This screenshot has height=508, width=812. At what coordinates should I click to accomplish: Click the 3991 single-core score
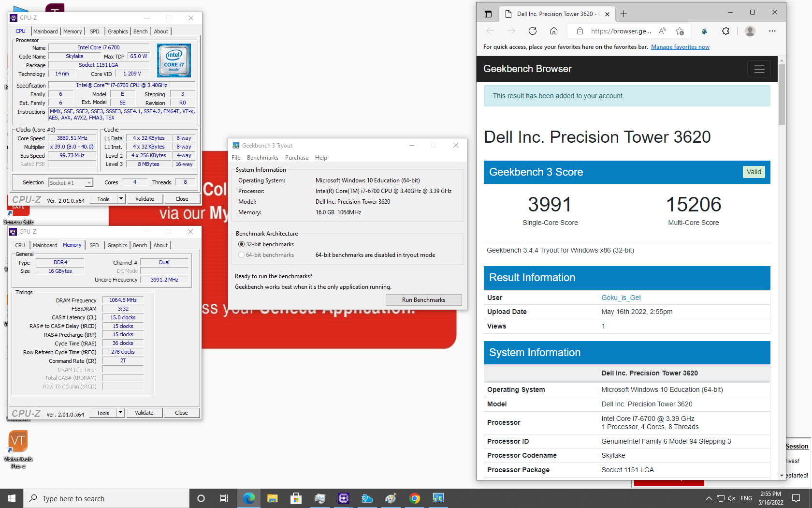point(550,204)
